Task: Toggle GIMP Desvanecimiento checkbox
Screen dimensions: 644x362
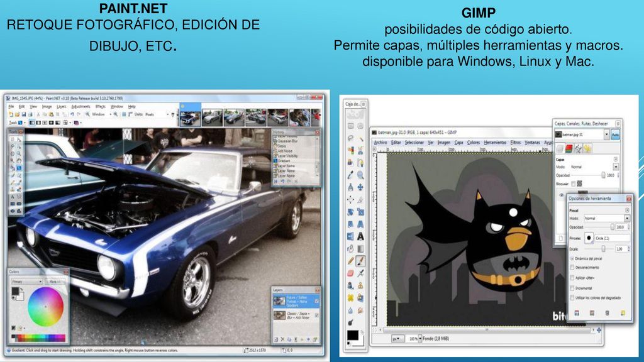Action: (x=572, y=267)
